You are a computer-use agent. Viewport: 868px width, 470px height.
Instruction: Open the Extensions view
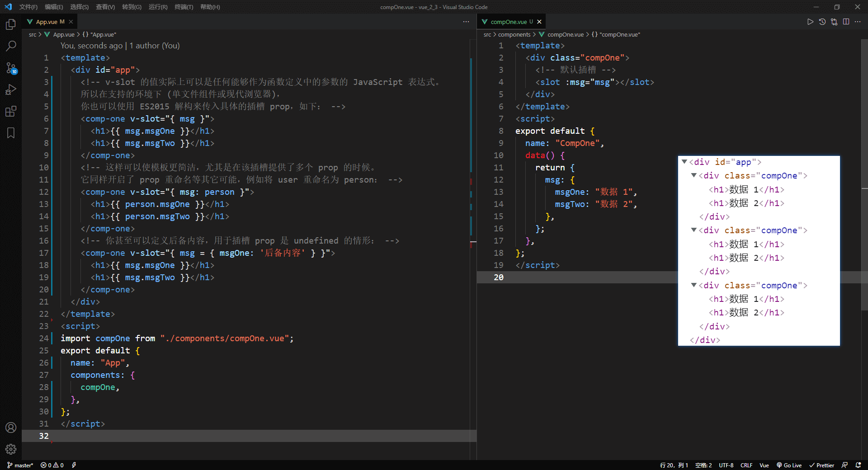11,111
